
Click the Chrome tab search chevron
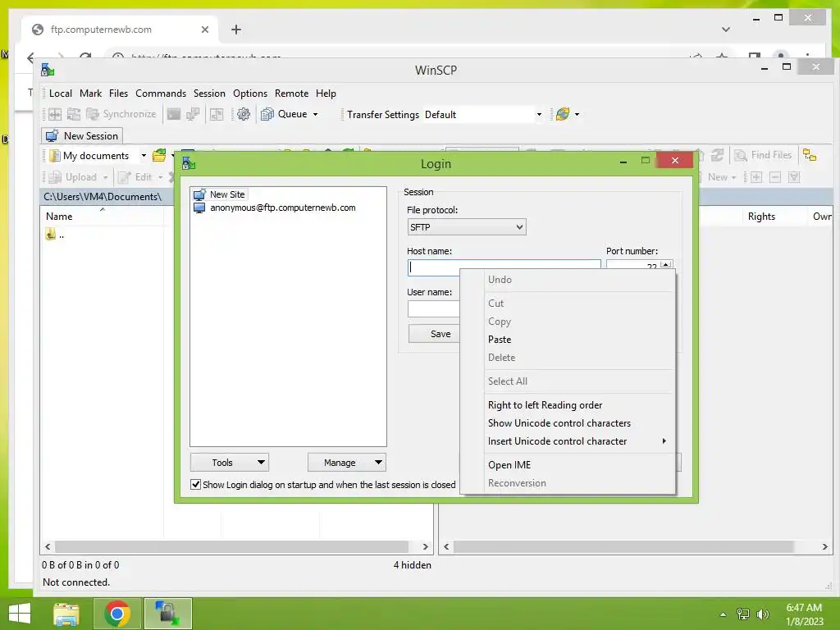coord(726,30)
